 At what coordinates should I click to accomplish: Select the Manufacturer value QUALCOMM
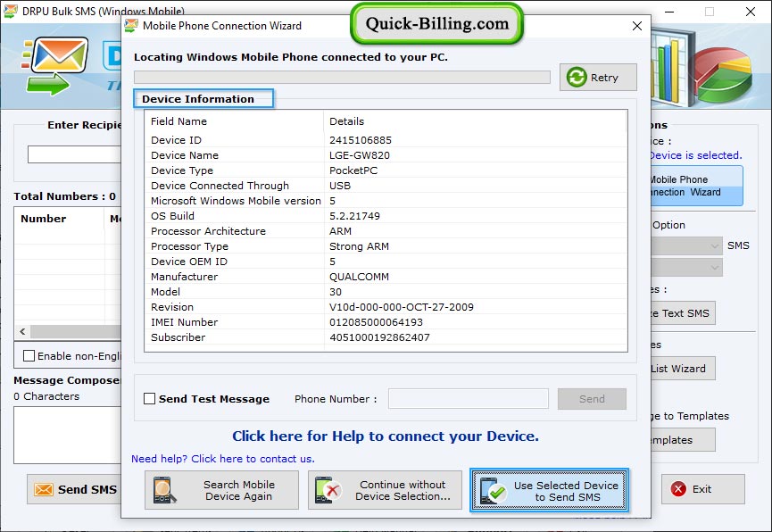click(x=359, y=277)
